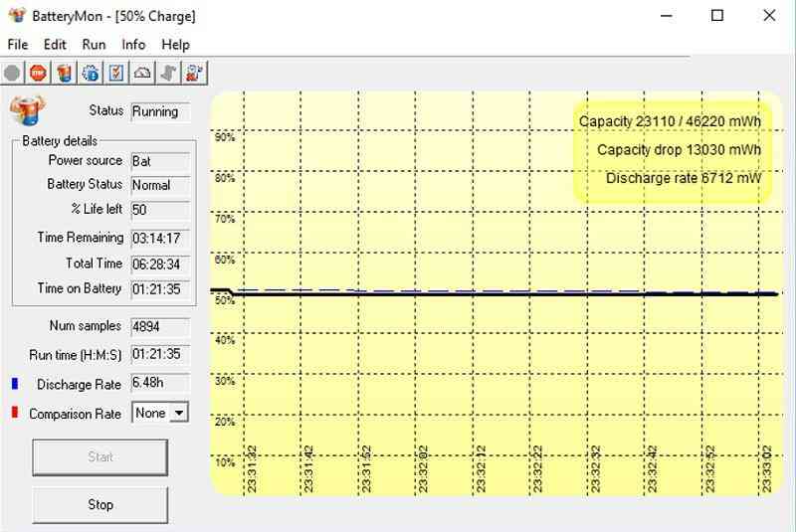Click the Stop button
Screen dimensions: 796x532
(100, 504)
